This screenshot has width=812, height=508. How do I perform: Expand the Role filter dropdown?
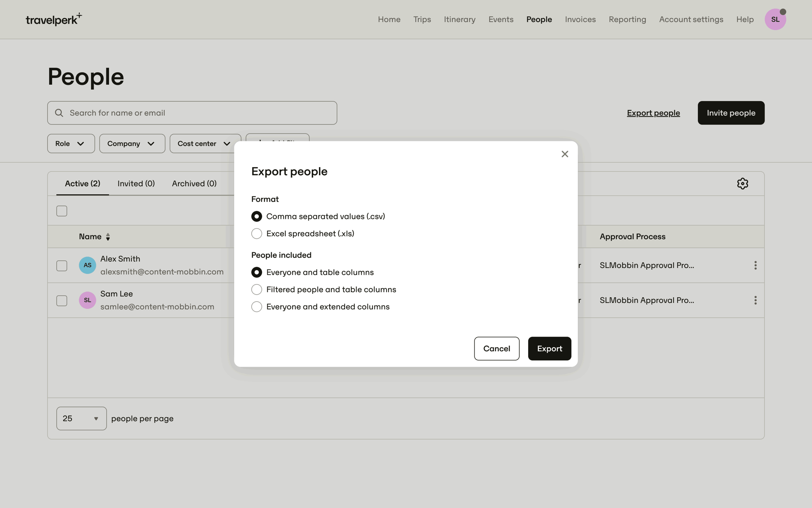coord(71,144)
